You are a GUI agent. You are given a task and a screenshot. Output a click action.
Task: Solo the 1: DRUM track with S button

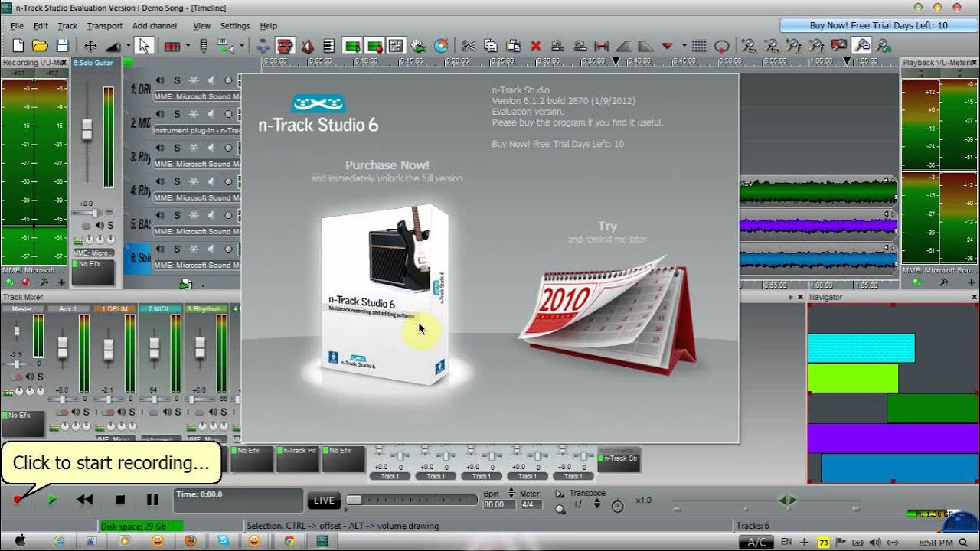(x=177, y=80)
